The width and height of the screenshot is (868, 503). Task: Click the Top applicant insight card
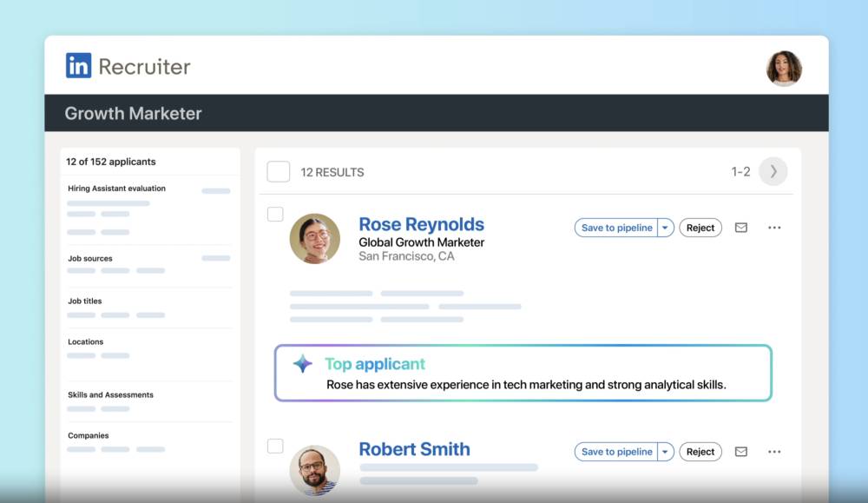[523, 373]
